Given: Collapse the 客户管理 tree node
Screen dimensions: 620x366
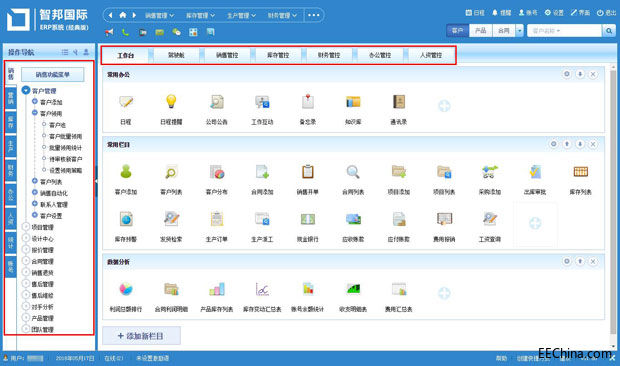Looking at the screenshot, I should click(x=26, y=91).
